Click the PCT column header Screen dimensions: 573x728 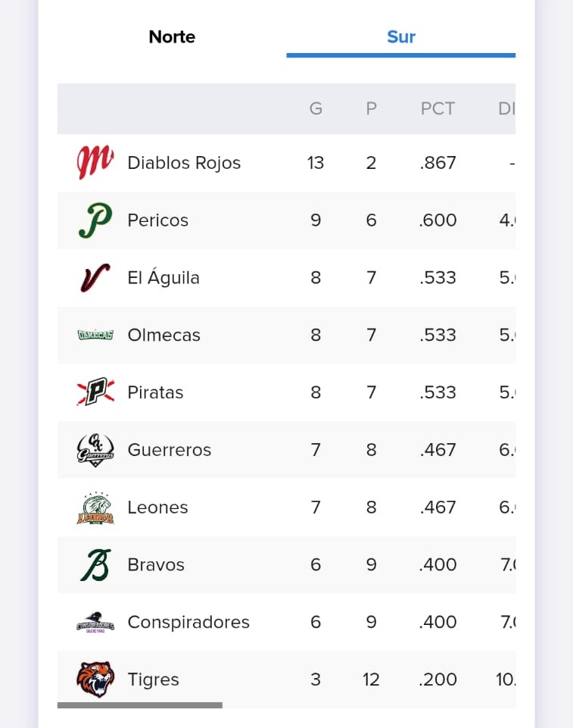pos(438,109)
